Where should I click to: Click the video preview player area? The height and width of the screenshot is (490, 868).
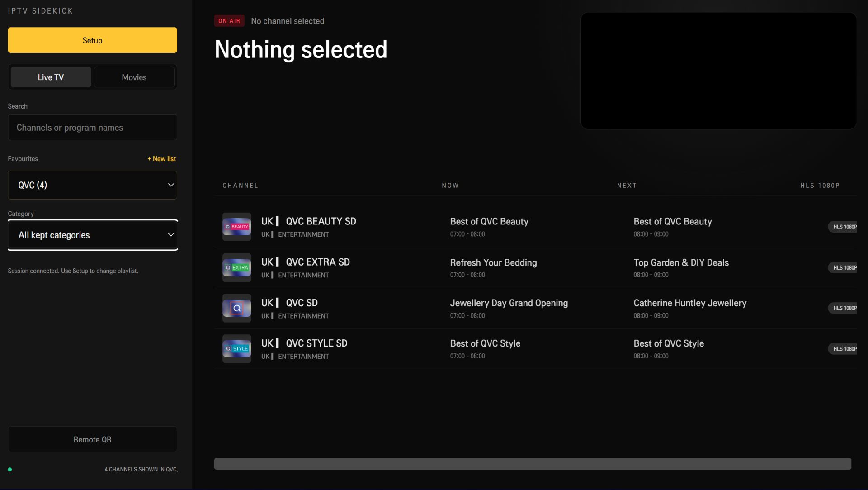click(718, 71)
